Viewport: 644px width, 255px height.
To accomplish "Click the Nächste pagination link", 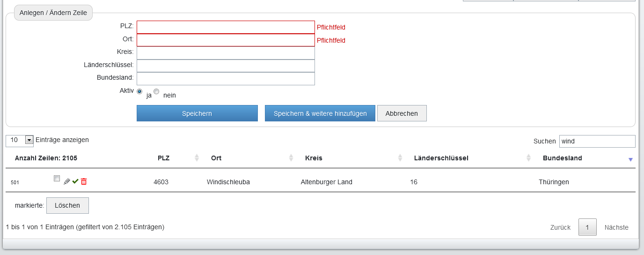I will click(x=616, y=227).
